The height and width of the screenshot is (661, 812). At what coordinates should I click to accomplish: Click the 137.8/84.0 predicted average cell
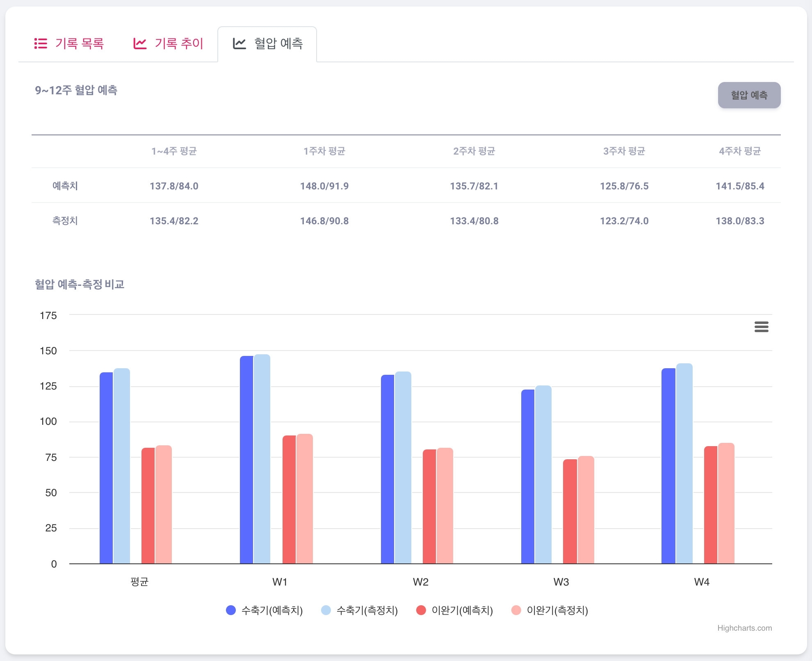coord(174,186)
